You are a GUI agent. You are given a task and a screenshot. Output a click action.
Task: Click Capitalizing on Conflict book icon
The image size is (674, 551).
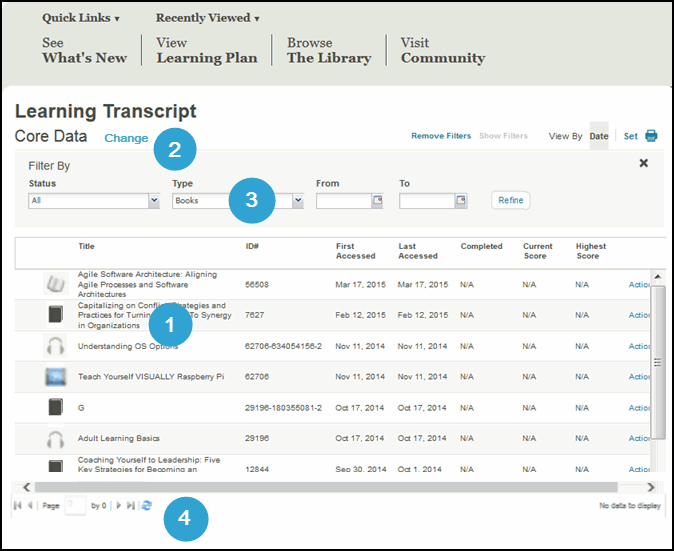(x=55, y=314)
